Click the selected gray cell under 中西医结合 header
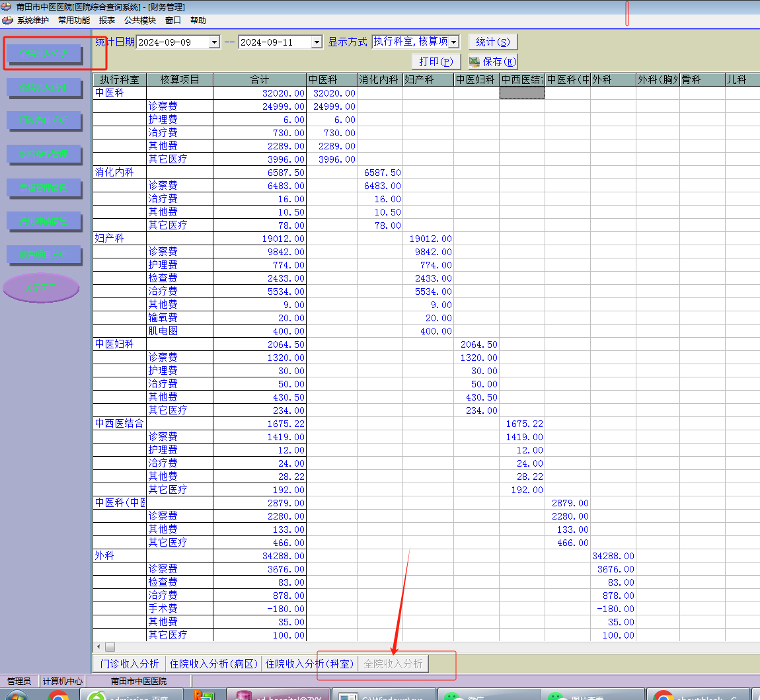This screenshot has width=760, height=700. point(522,93)
